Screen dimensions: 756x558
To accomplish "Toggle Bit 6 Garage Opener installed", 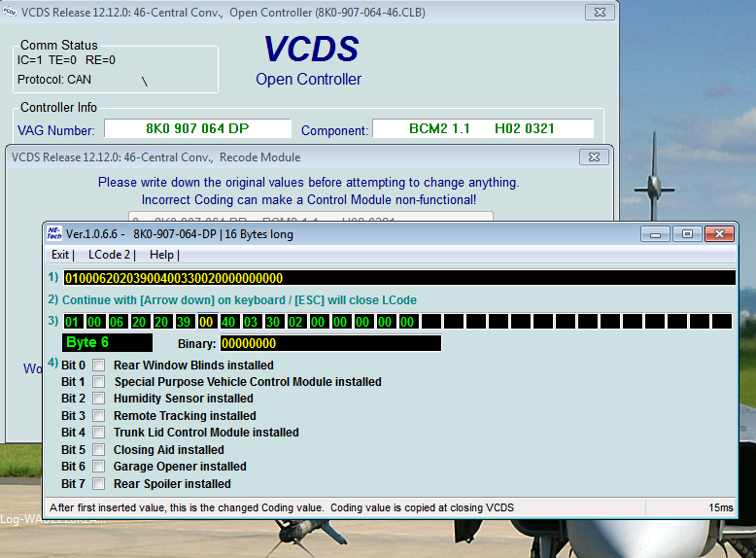I will pos(99,467).
